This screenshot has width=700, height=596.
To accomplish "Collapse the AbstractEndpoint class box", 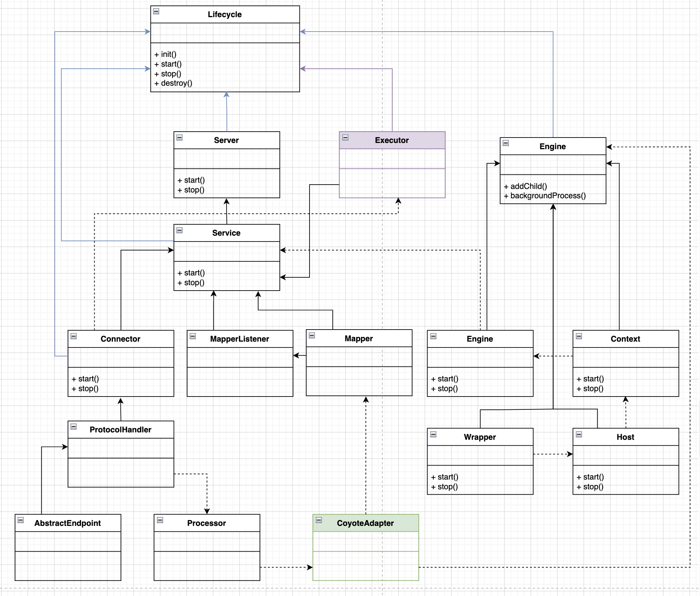I will (21, 520).
